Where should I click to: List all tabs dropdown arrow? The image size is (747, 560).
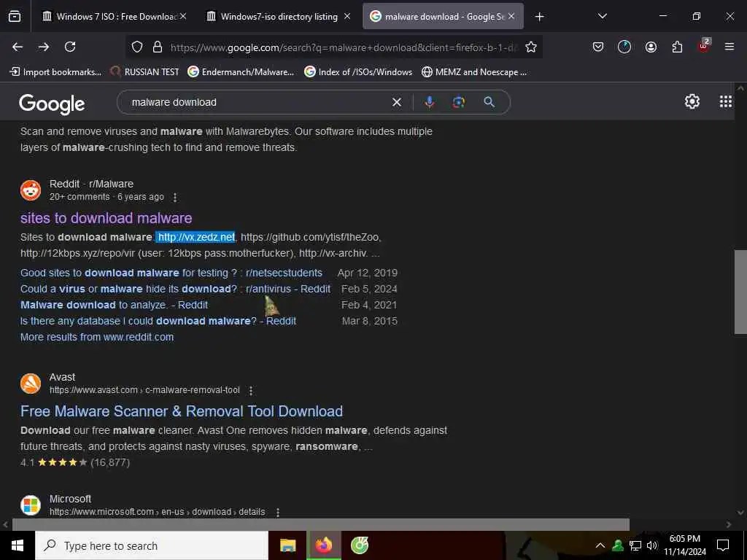(602, 16)
